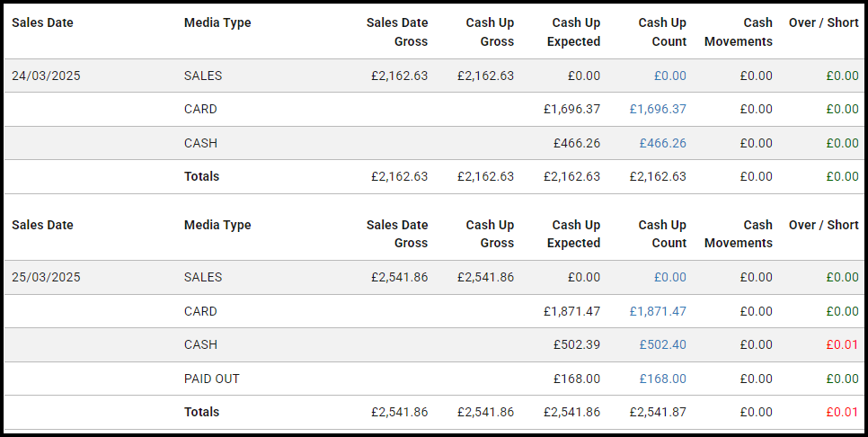Click the first table's Cash Up Count header
This screenshot has height=437, width=868.
pyautogui.click(x=662, y=32)
